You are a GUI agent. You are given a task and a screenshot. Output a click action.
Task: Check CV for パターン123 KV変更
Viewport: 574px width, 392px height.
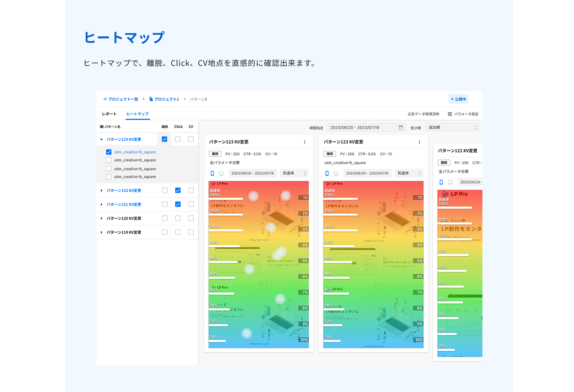[191, 139]
